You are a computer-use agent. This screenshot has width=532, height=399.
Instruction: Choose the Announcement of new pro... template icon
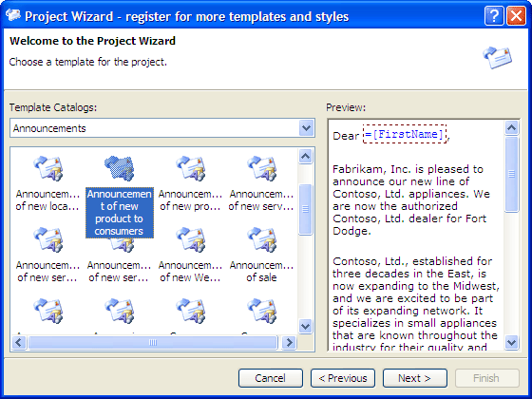tap(190, 168)
